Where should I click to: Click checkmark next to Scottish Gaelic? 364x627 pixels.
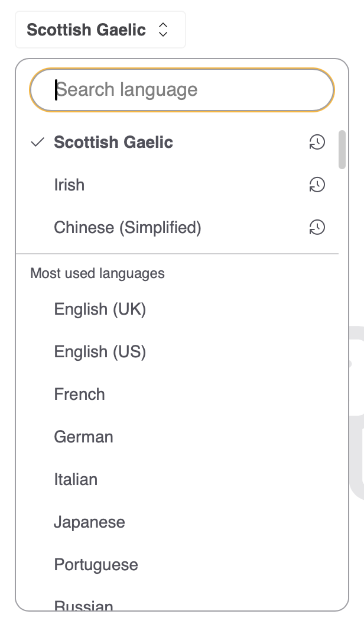pos(38,143)
